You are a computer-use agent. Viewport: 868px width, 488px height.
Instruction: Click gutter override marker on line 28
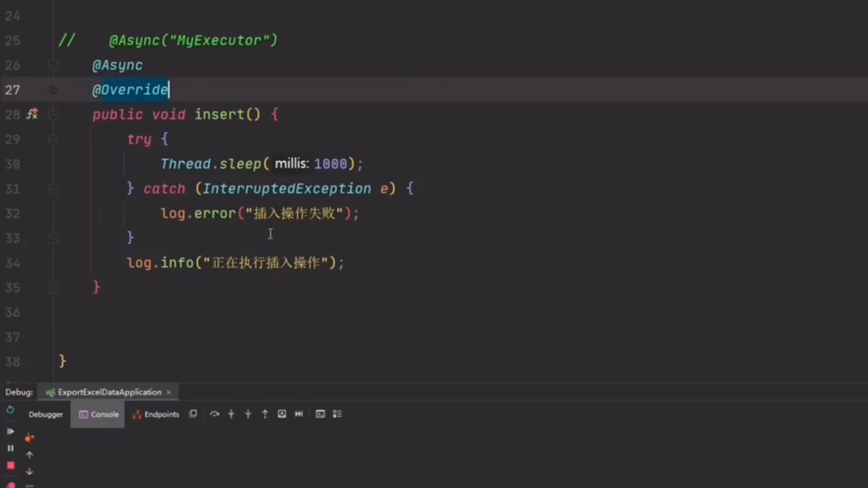[32, 114]
